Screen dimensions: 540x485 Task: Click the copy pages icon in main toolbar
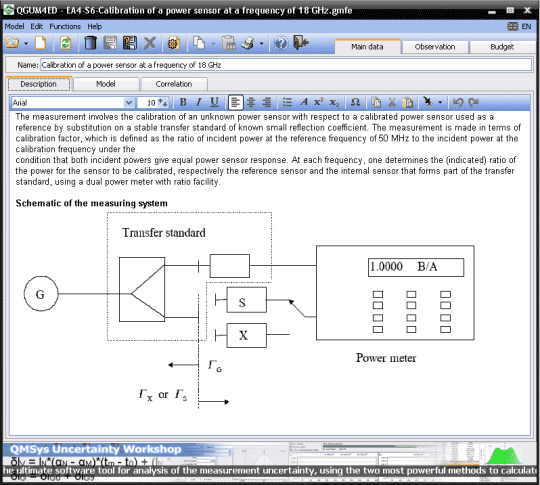(199, 43)
